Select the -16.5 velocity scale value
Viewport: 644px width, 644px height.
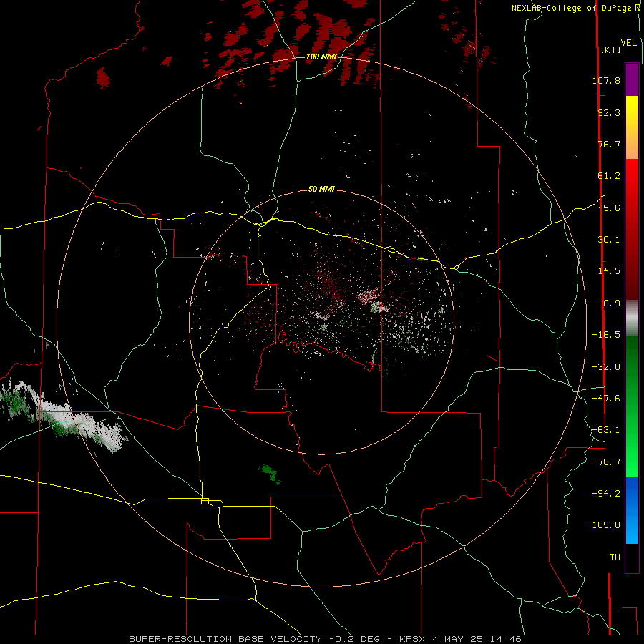click(606, 335)
